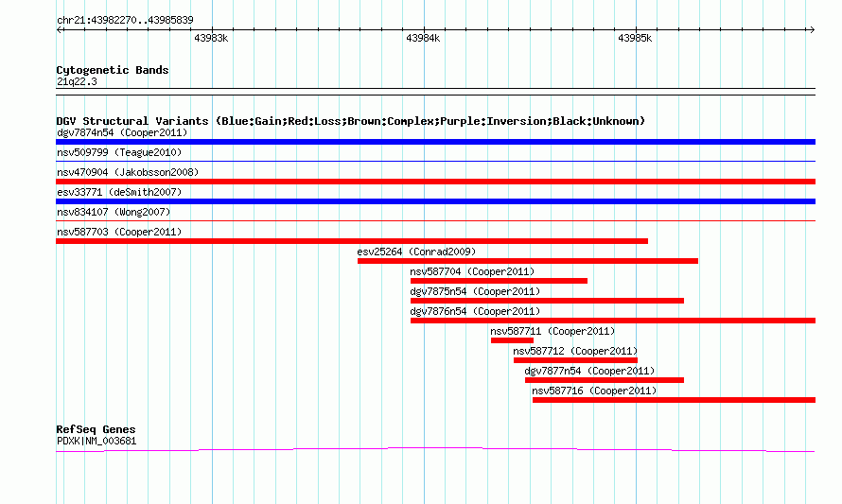This screenshot has height=504, width=842.
Task: Click the short nsv587711 red bar
Action: [x=512, y=340]
